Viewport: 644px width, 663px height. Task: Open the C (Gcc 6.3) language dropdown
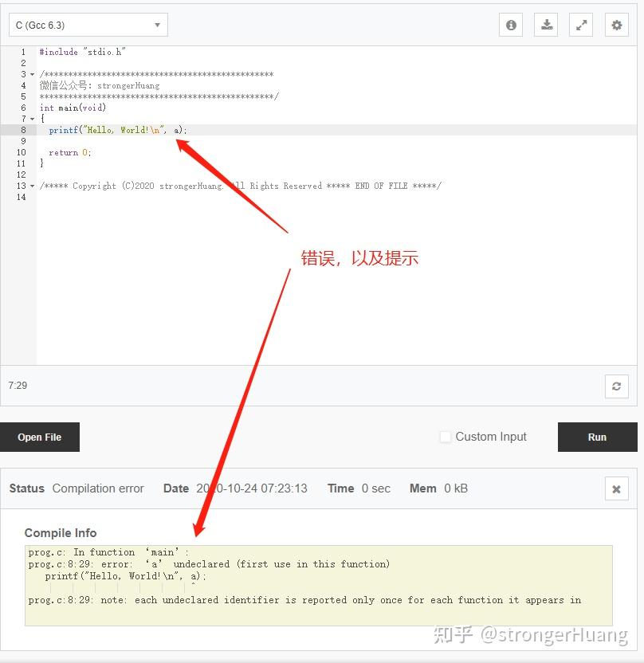88,25
